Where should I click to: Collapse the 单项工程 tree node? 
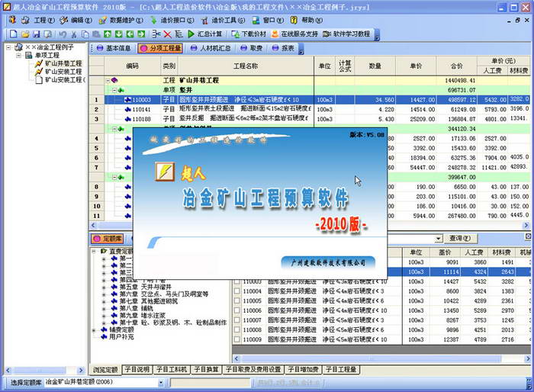(x=19, y=55)
